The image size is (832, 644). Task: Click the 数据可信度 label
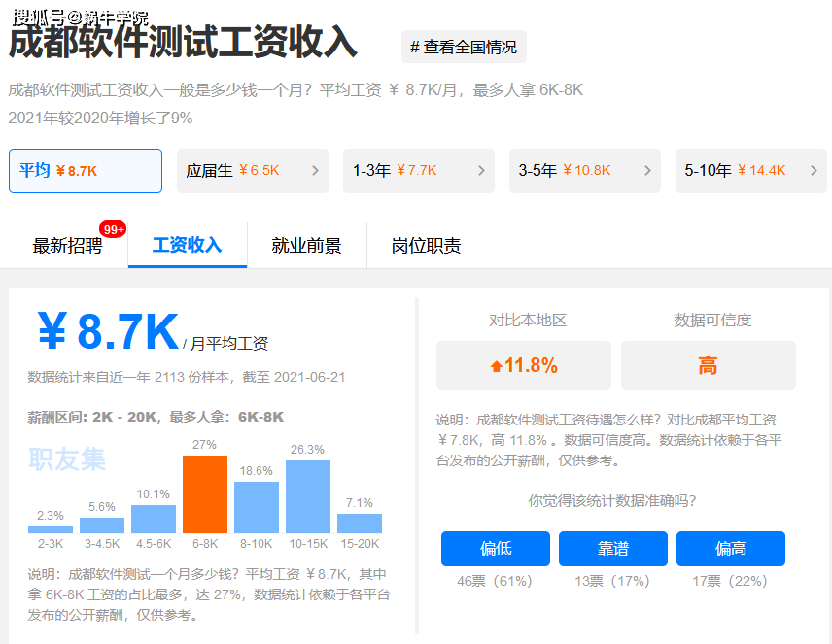(712, 320)
